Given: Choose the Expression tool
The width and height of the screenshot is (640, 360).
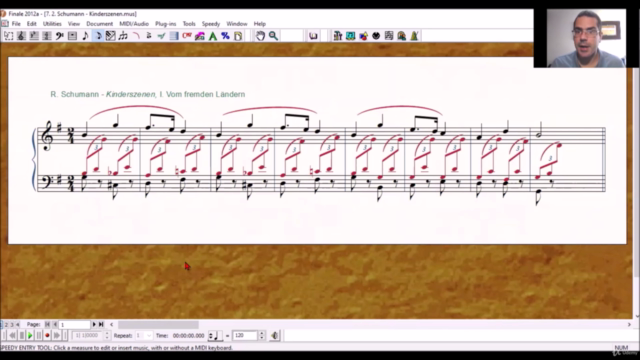Looking at the screenshot, I should click(x=162, y=36).
